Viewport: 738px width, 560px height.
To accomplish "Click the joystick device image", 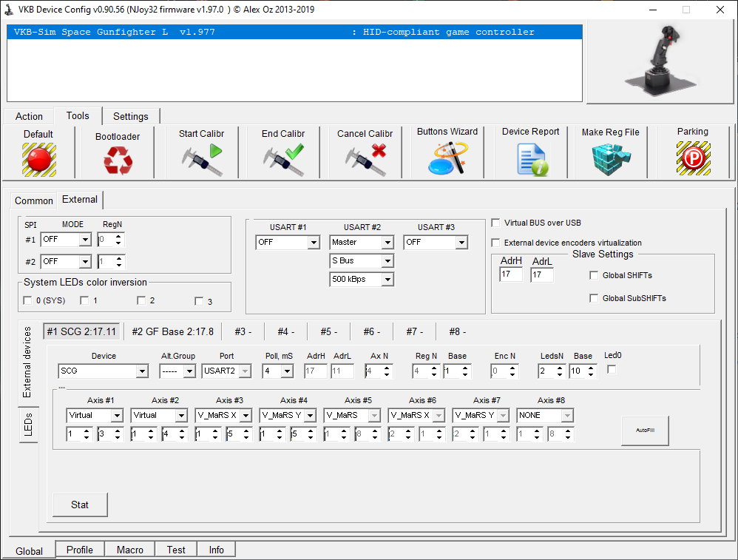I will [660, 61].
